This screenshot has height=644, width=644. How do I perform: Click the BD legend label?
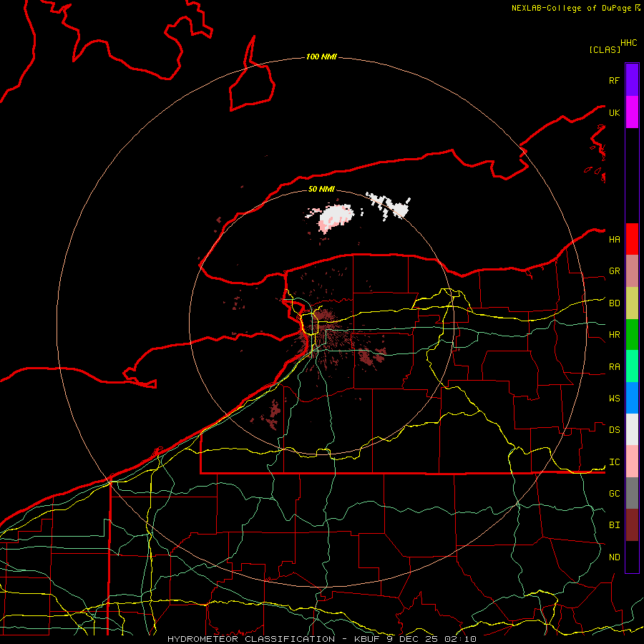[x=614, y=303]
